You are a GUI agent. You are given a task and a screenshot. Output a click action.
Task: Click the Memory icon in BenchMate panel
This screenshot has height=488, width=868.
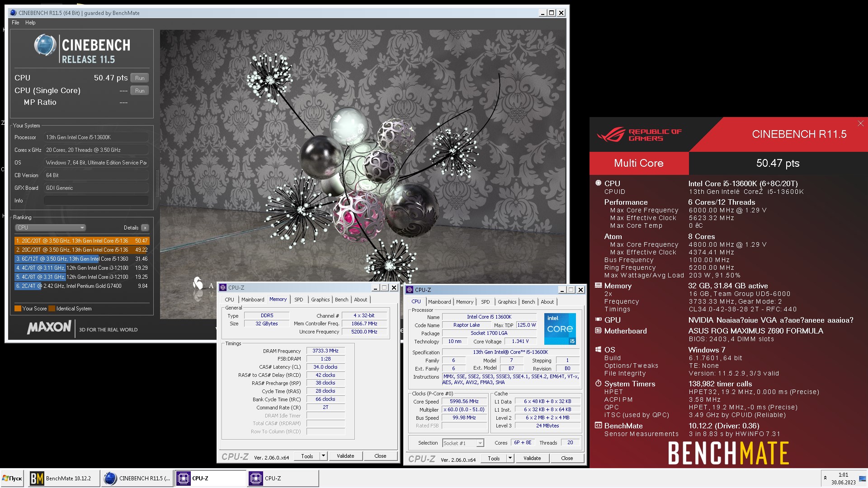click(x=598, y=286)
